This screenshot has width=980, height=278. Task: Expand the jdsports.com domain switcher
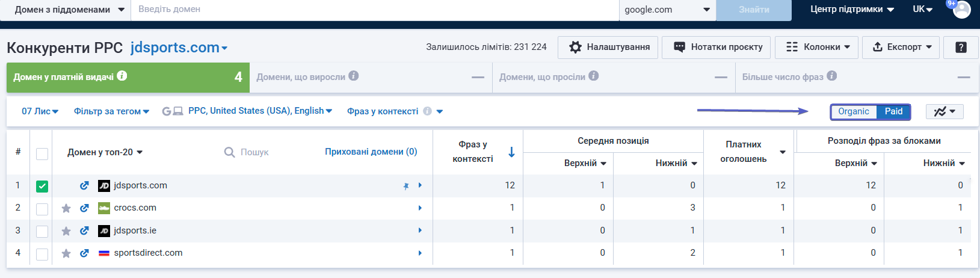pyautogui.click(x=179, y=48)
